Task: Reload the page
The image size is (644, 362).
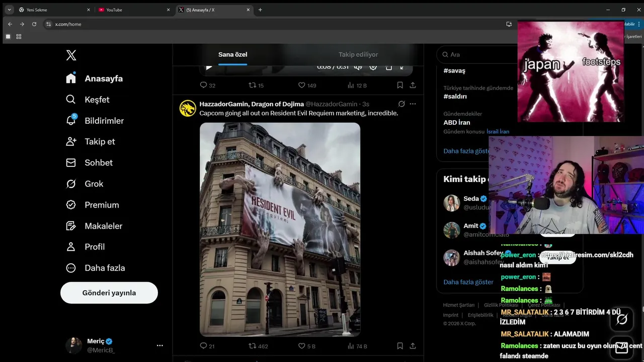Action: 34,24
